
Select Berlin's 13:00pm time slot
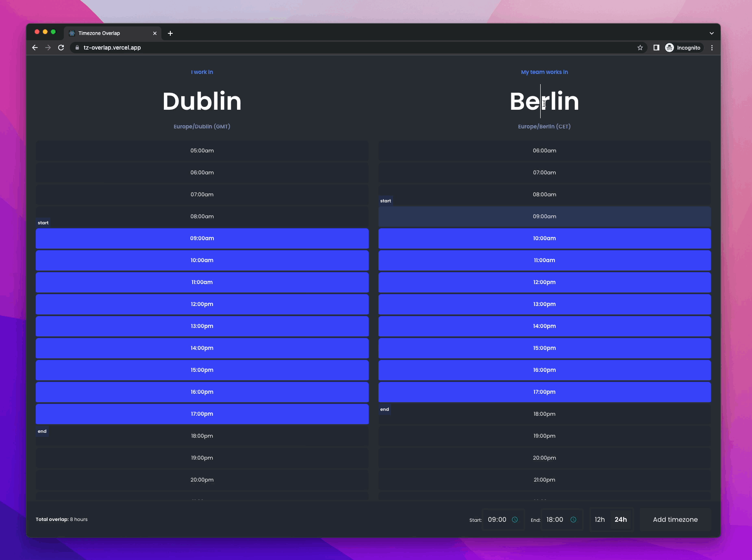544,304
